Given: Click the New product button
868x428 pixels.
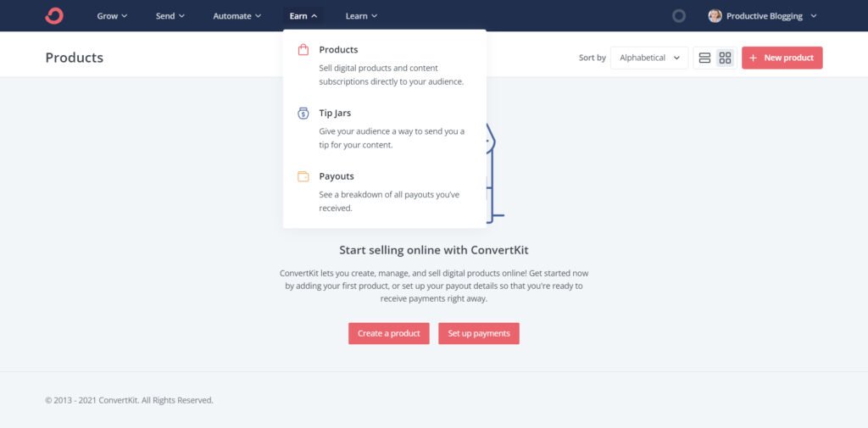Looking at the screenshot, I should click(x=782, y=58).
